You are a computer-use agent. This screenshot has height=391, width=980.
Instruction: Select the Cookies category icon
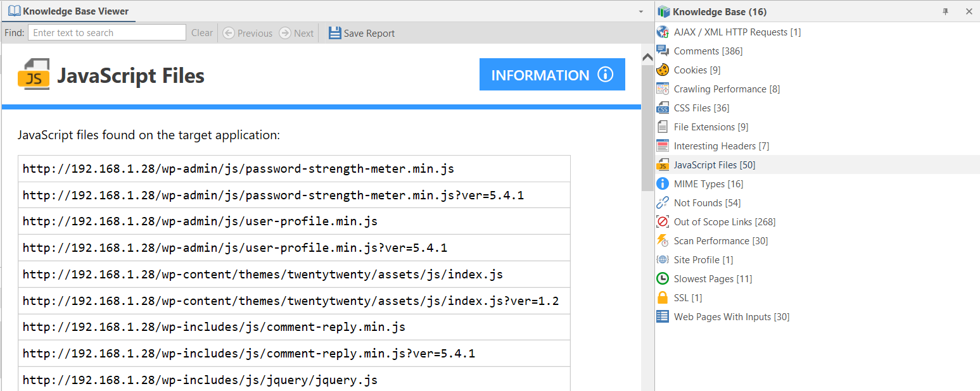662,70
